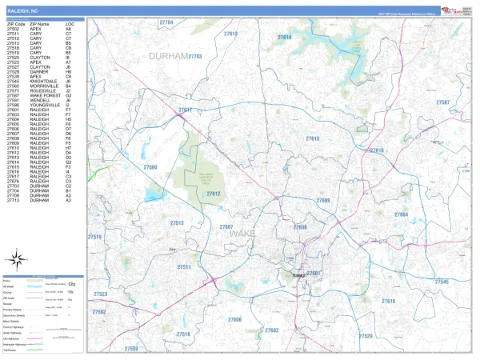Click the green Parks swatch in the legend

click(35, 281)
